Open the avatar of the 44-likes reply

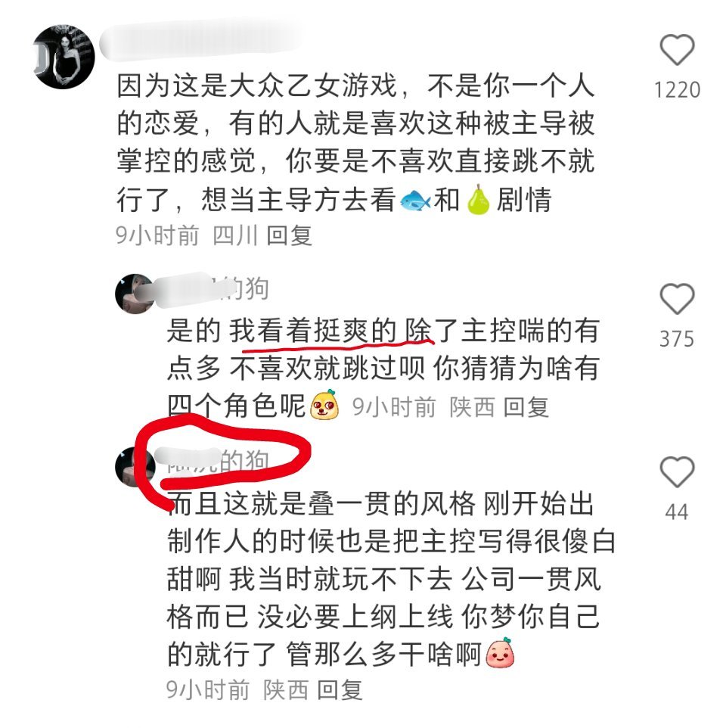[x=135, y=467]
